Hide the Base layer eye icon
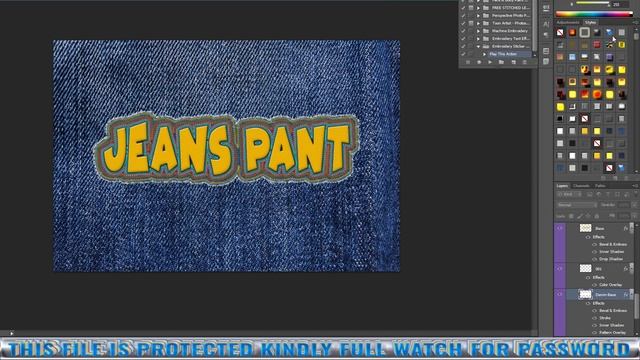 click(x=560, y=228)
